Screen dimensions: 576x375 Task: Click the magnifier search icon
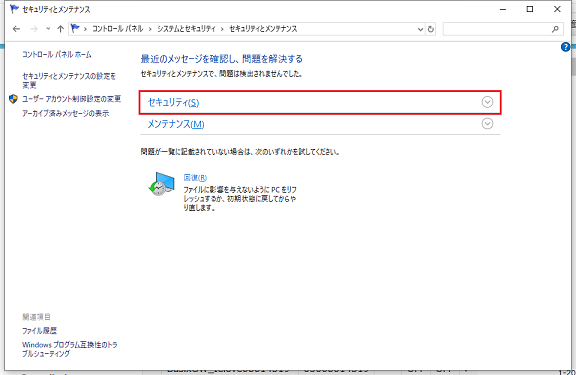point(555,29)
